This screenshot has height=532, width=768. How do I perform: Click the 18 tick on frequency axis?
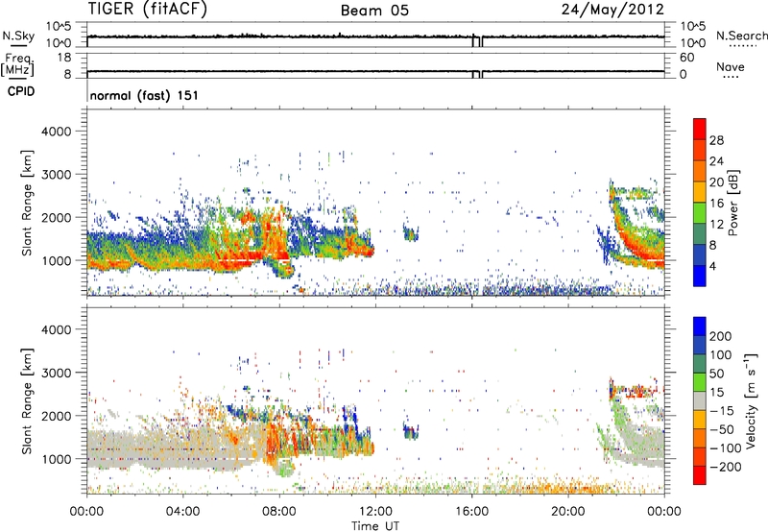[64, 58]
